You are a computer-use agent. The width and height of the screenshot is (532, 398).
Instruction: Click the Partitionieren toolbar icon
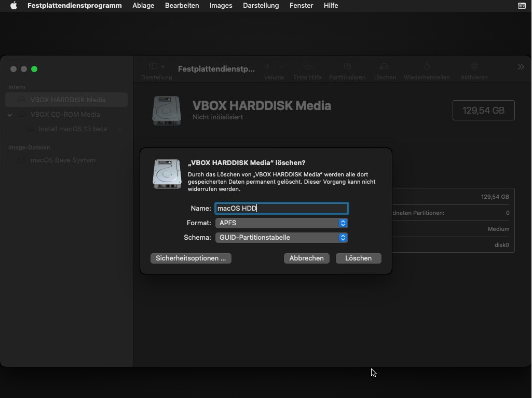(x=347, y=66)
